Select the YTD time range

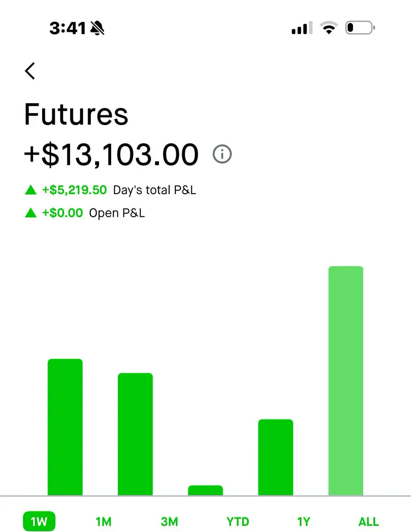tap(238, 522)
